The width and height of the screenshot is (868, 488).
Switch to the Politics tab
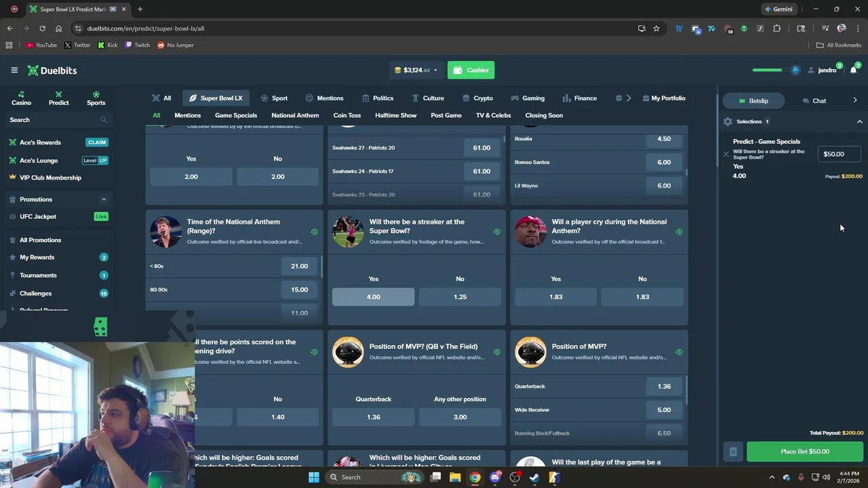pyautogui.click(x=378, y=98)
